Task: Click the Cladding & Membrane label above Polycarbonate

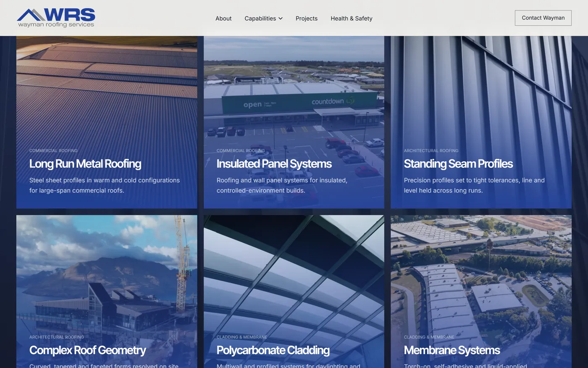Action: (x=242, y=337)
